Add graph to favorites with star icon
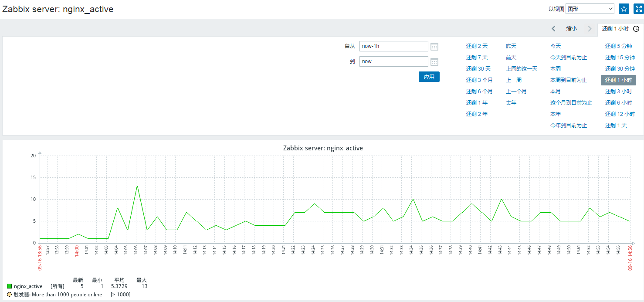 click(x=624, y=9)
